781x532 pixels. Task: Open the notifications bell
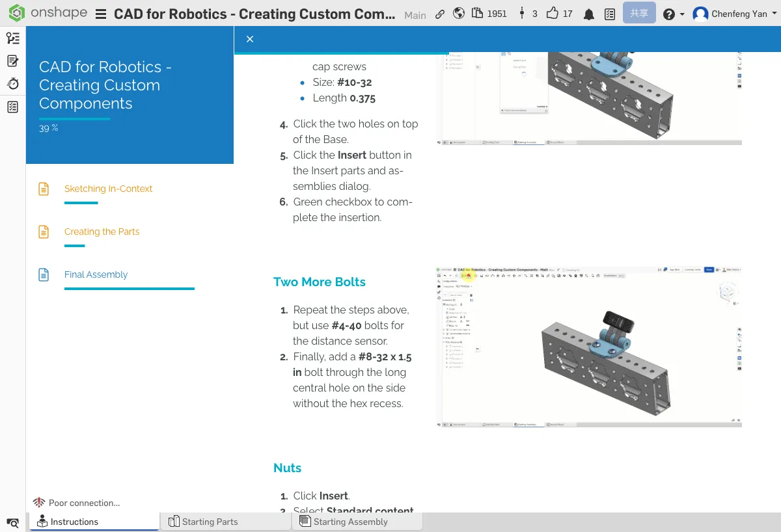(x=588, y=14)
